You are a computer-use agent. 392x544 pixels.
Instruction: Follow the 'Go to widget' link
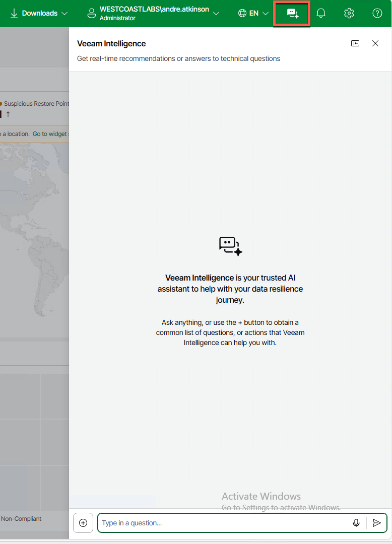50,134
